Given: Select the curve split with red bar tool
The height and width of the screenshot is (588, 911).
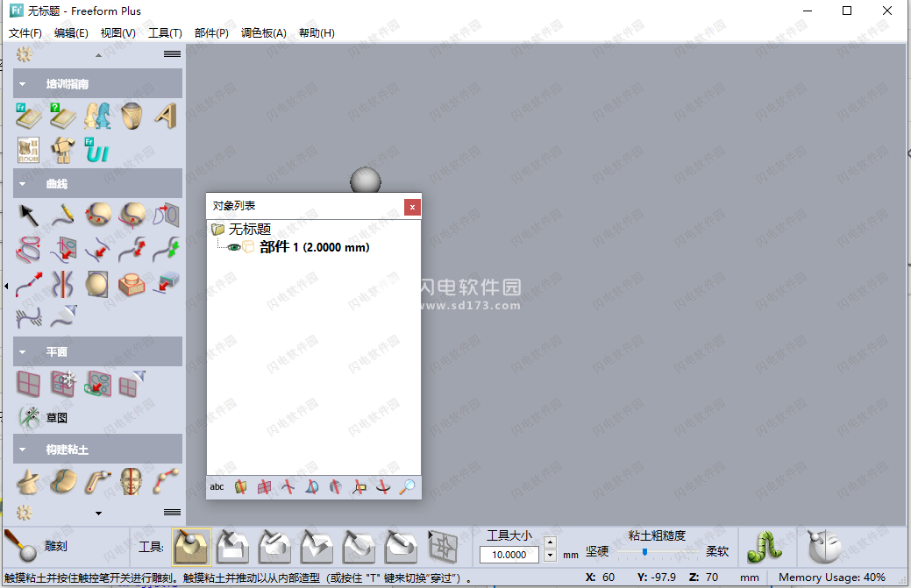Looking at the screenshot, I should [x=63, y=284].
